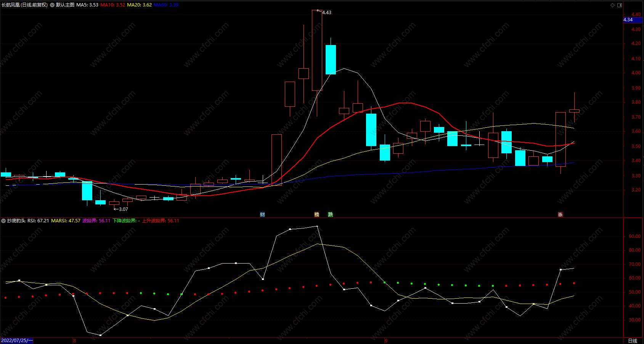Click the diamond icon at top right
This screenshot has width=644, height=344.
[x=613, y=5]
